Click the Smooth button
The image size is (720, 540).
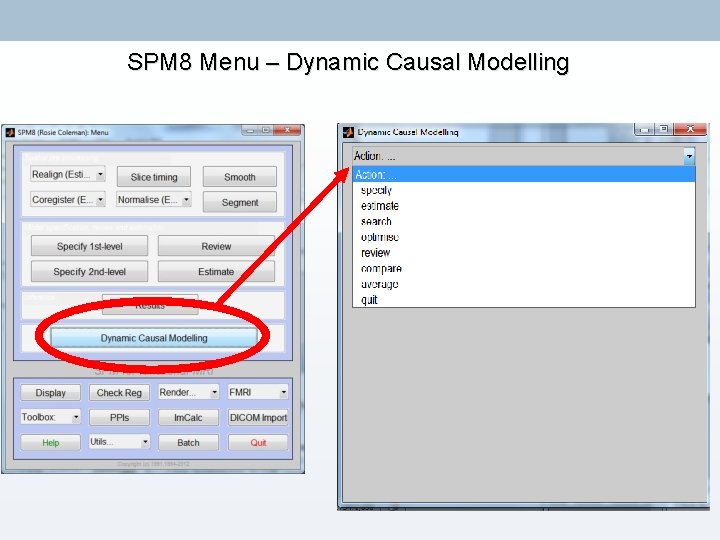pos(240,177)
